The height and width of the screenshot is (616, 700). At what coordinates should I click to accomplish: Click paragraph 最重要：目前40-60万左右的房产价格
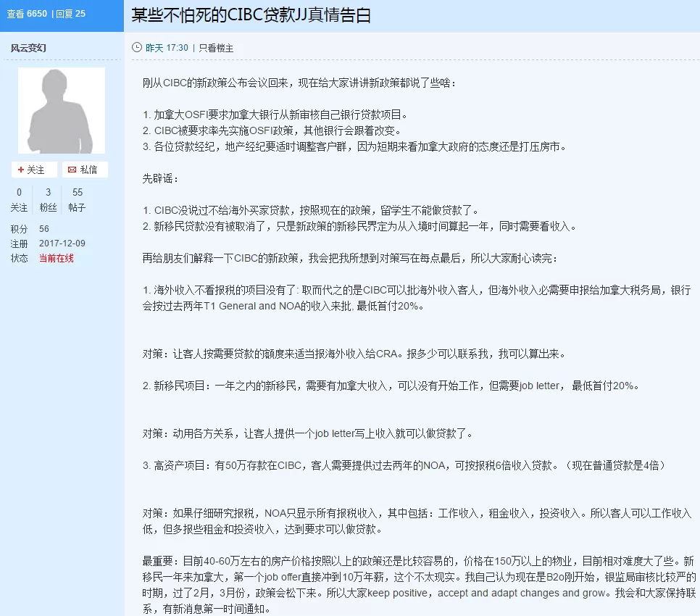pos(419,586)
